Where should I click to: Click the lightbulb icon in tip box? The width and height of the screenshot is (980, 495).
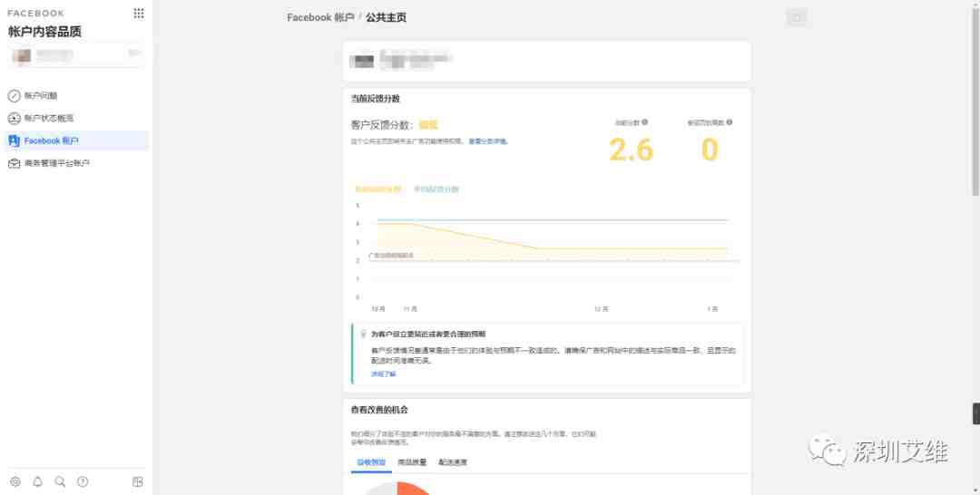[x=363, y=335]
